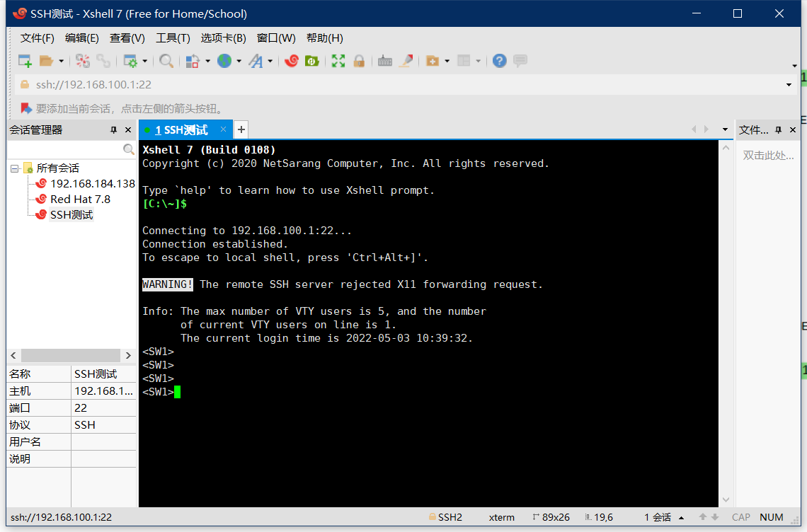Click the 主机 value 192.168.1... cell

pyautogui.click(x=103, y=391)
